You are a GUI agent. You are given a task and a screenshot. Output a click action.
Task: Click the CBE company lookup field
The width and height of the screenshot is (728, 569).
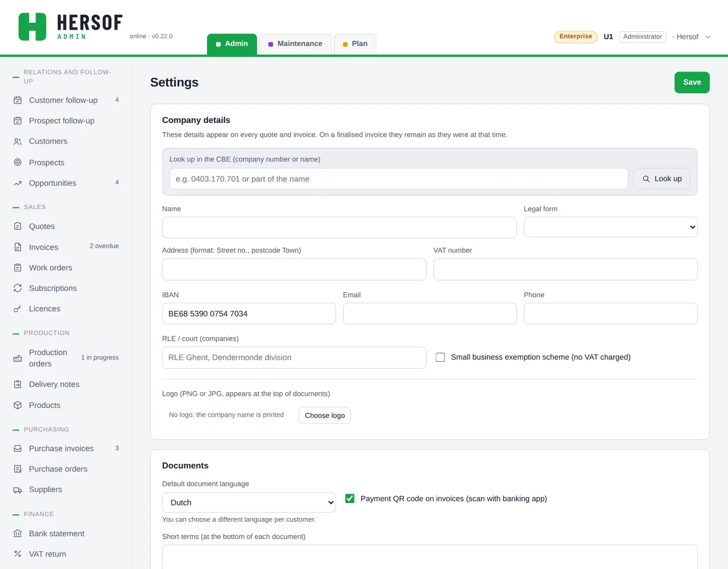(x=399, y=179)
